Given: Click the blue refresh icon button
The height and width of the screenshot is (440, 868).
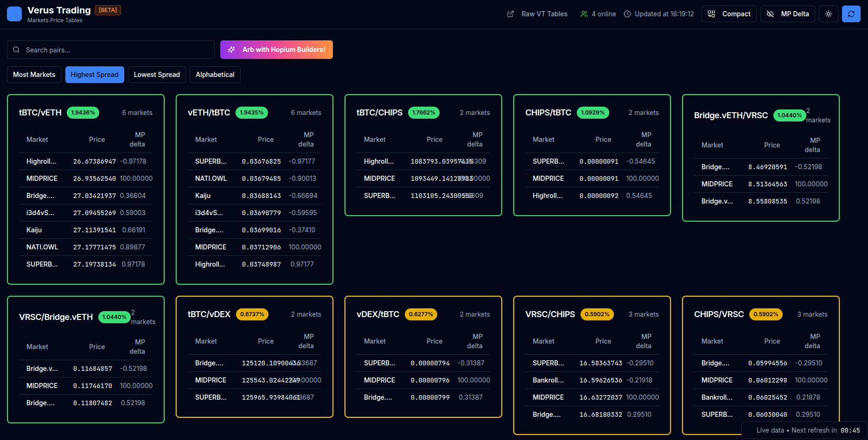Looking at the screenshot, I should [851, 14].
